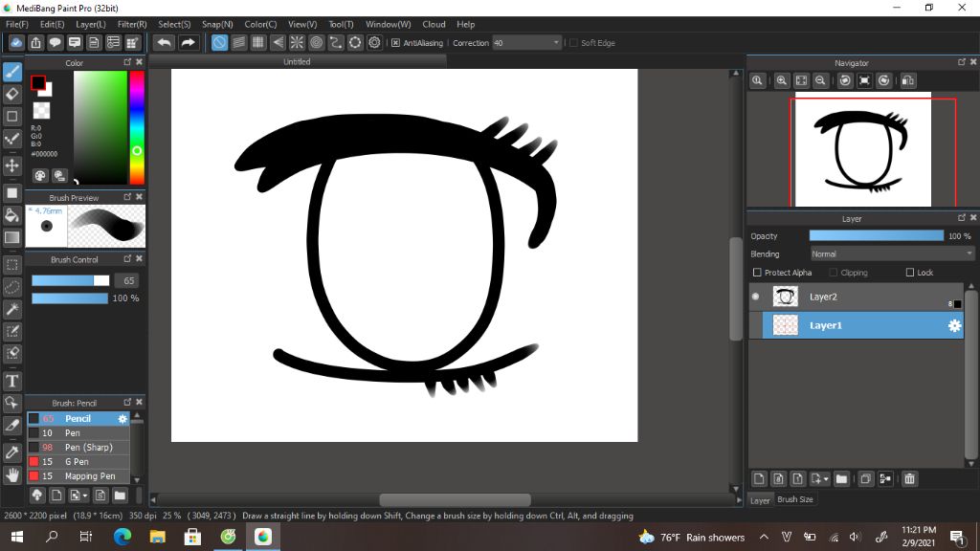Image resolution: width=980 pixels, height=551 pixels.
Task: Select the Eraser tool in left toolbar
Action: tap(12, 94)
